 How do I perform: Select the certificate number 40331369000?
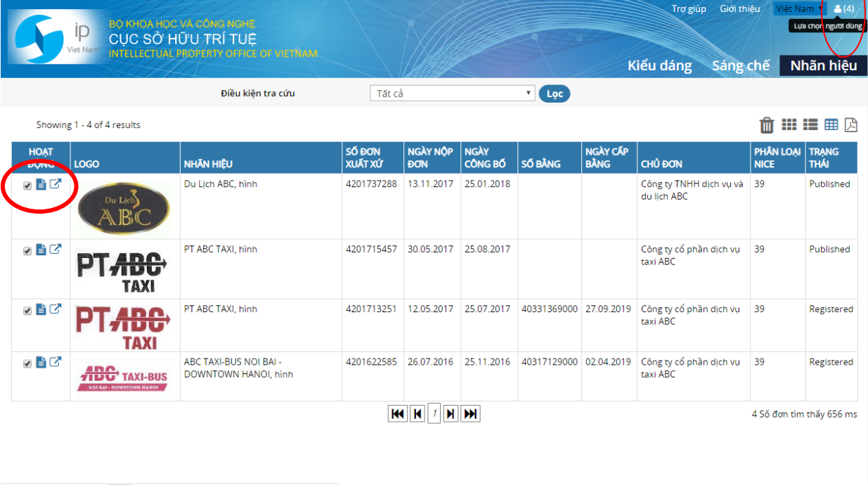pyautogui.click(x=550, y=309)
